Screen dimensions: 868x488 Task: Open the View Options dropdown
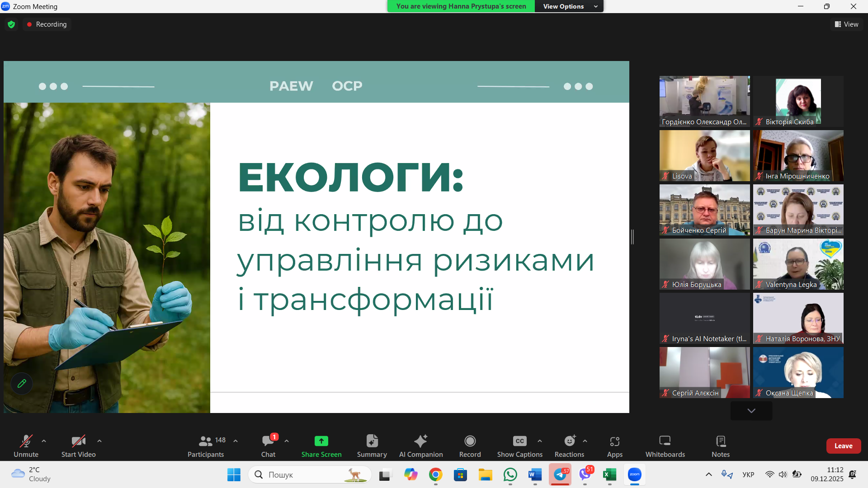569,6
